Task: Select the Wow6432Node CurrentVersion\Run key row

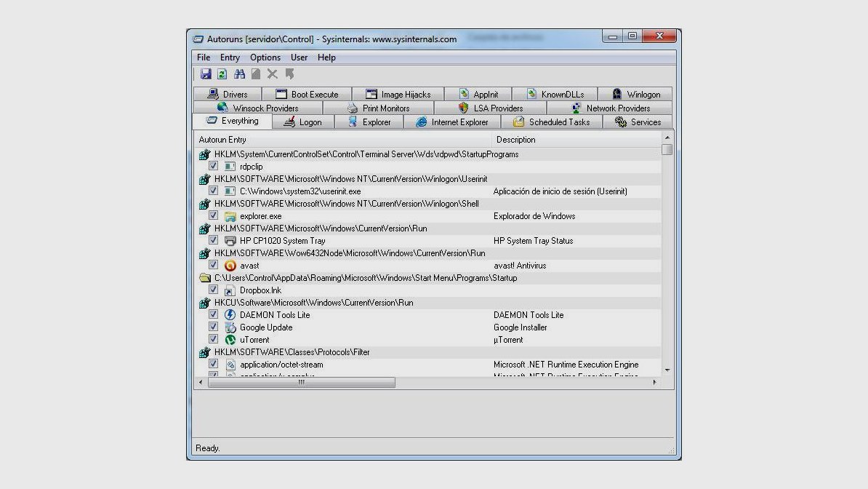Action: click(x=428, y=253)
